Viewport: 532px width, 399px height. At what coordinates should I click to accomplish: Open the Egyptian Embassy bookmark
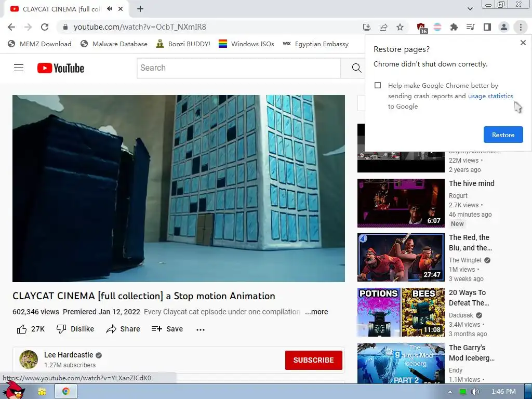pos(315,44)
